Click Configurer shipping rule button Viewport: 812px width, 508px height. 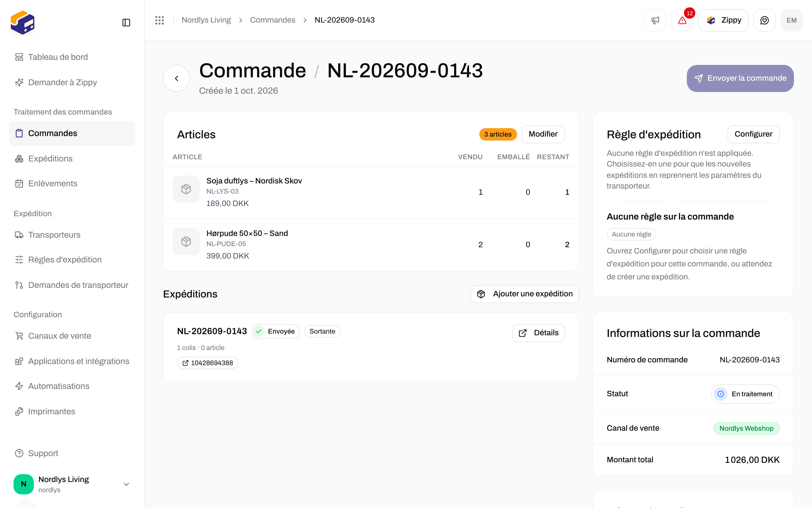(753, 134)
